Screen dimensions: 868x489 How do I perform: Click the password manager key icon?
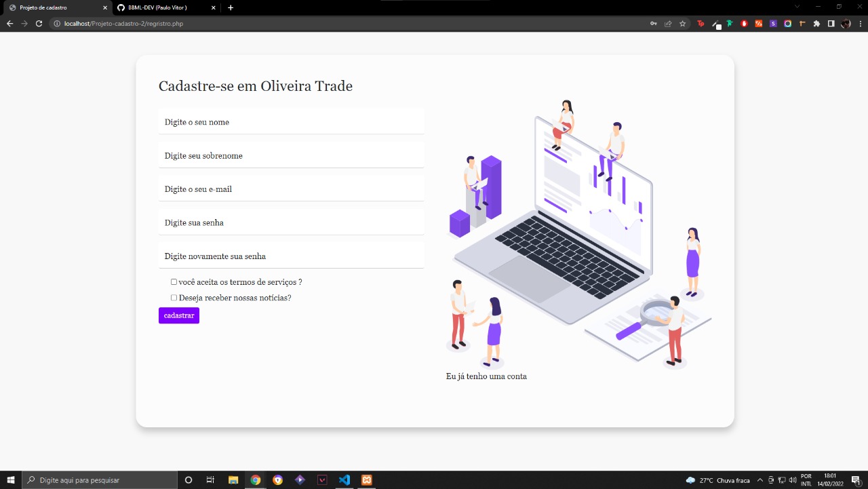tap(653, 23)
